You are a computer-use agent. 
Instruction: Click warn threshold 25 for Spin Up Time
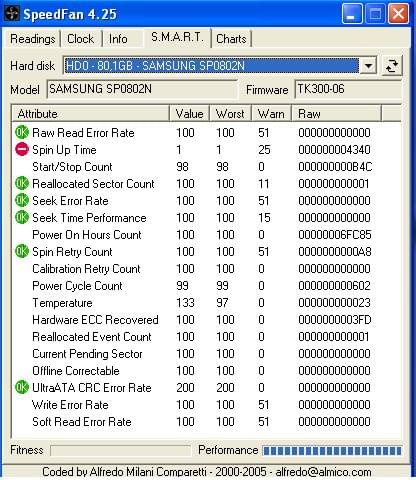point(264,150)
